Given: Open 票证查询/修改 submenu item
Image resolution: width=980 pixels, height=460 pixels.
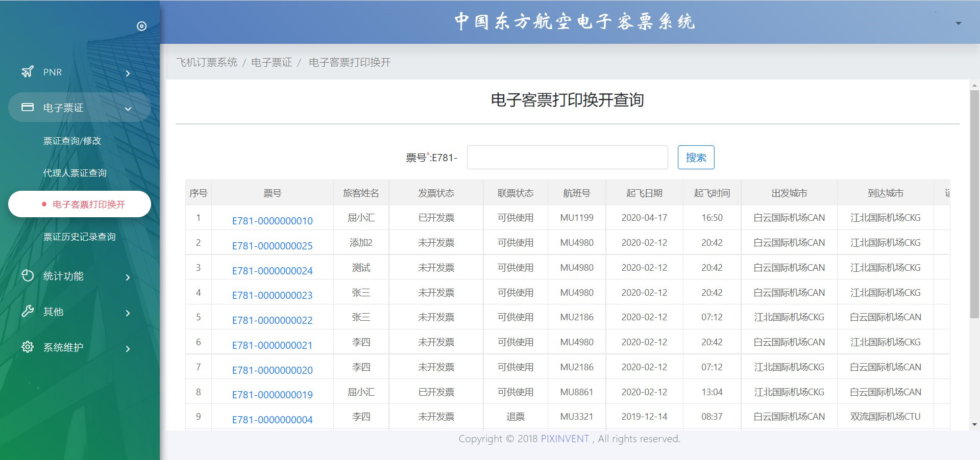Looking at the screenshot, I should 72,141.
